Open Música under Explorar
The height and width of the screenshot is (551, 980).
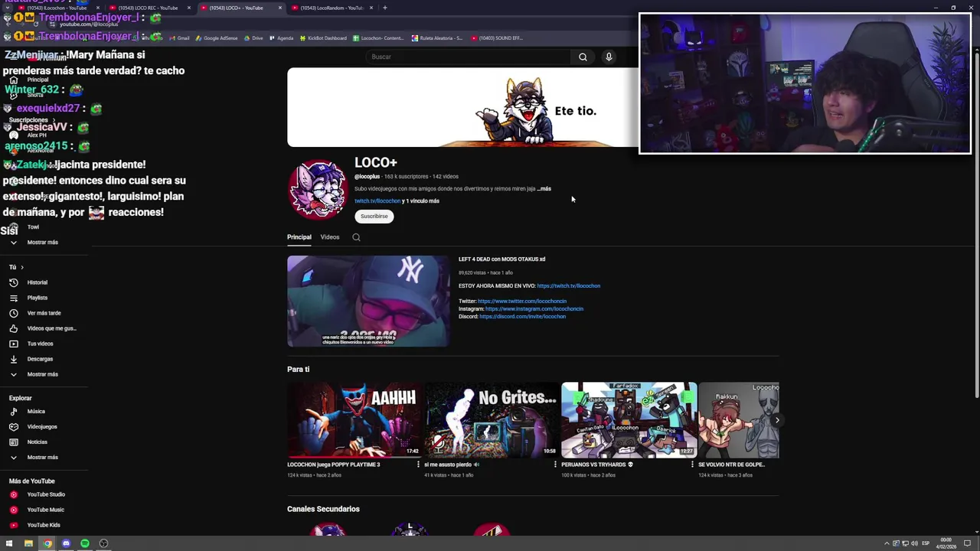36,411
